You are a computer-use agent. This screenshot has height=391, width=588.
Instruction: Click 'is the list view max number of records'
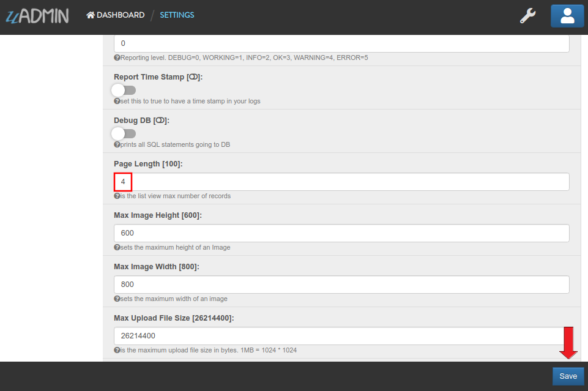click(175, 196)
